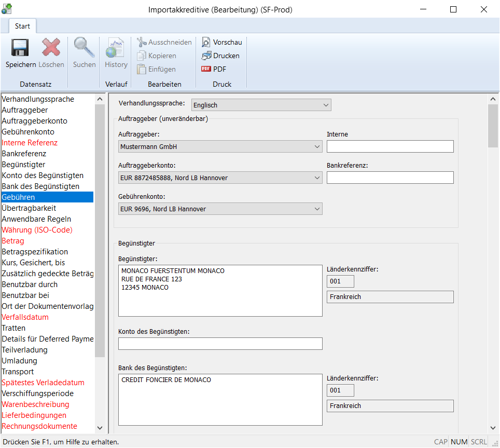Open the Auftraggeberkonto dropdown

click(220, 178)
